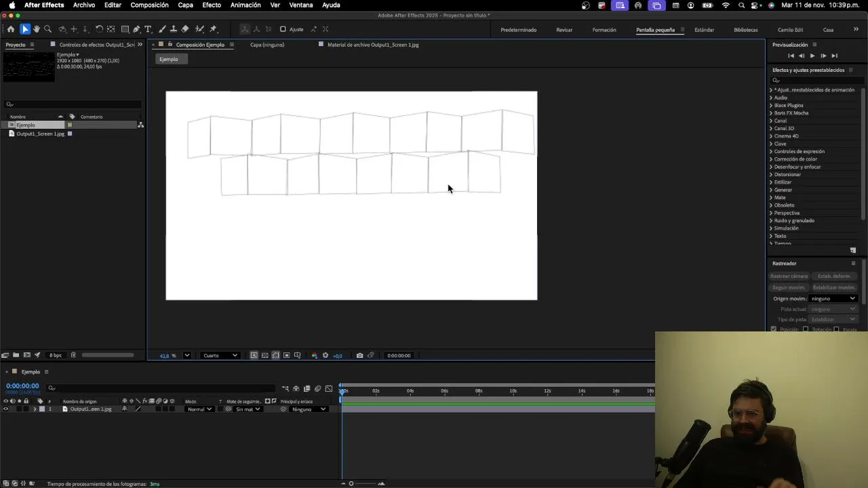Expand the Distorsionar effects category
Screen dimensions: 868x488
point(771,174)
